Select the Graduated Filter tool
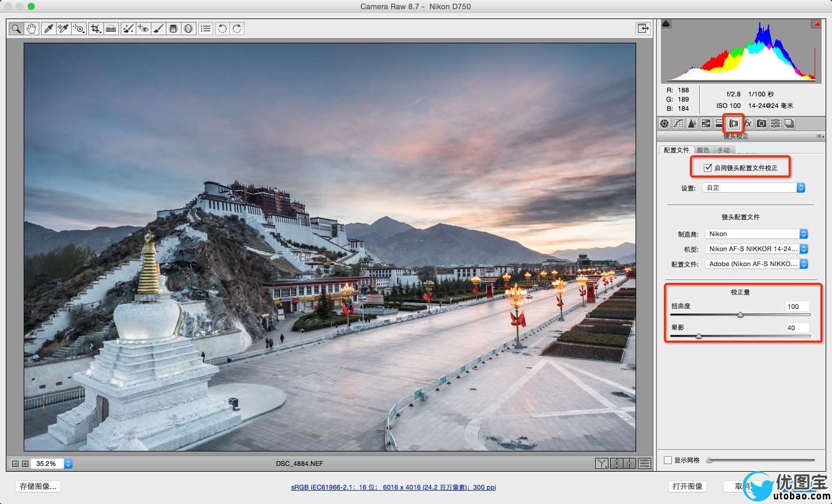The height and width of the screenshot is (504, 832). coord(173,28)
